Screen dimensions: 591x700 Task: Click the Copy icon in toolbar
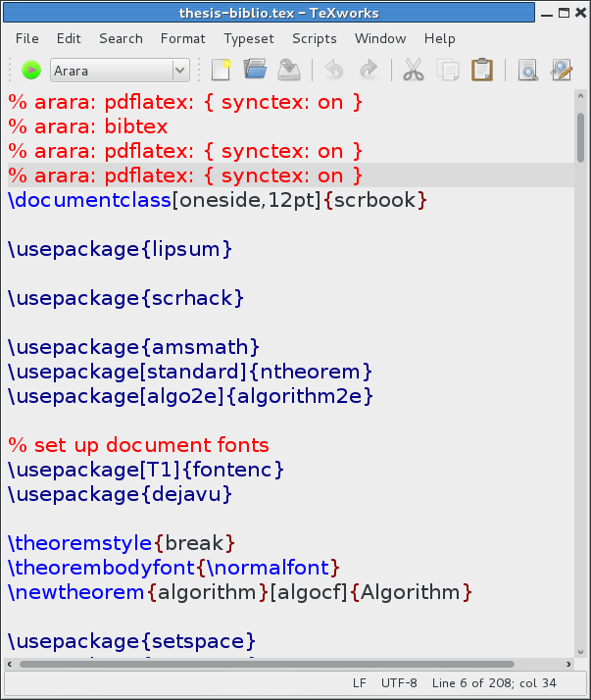(448, 70)
